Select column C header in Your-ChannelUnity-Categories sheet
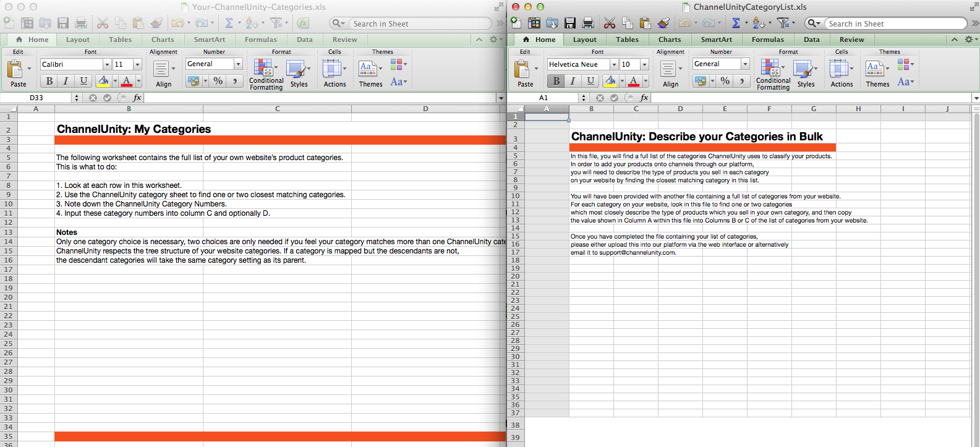Screen dimensions: 980x447 click(277, 109)
